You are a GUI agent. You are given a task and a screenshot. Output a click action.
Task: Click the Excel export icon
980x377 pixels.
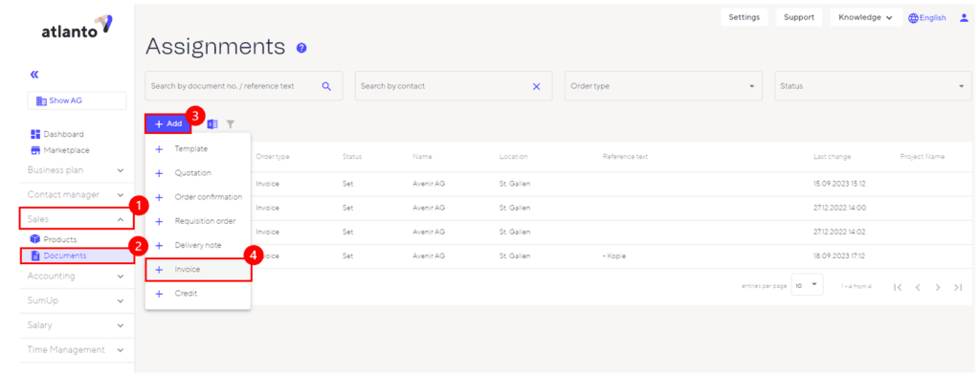coord(212,123)
